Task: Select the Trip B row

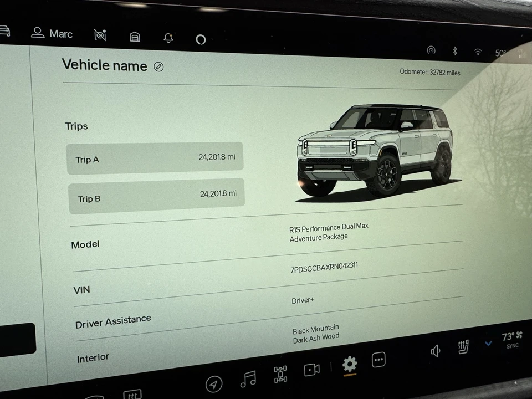Action: click(156, 196)
